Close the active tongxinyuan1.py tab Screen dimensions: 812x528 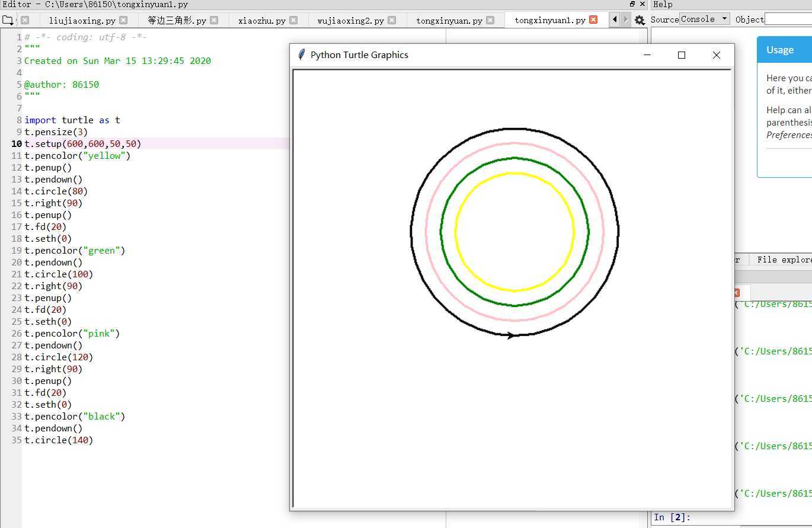pos(593,20)
